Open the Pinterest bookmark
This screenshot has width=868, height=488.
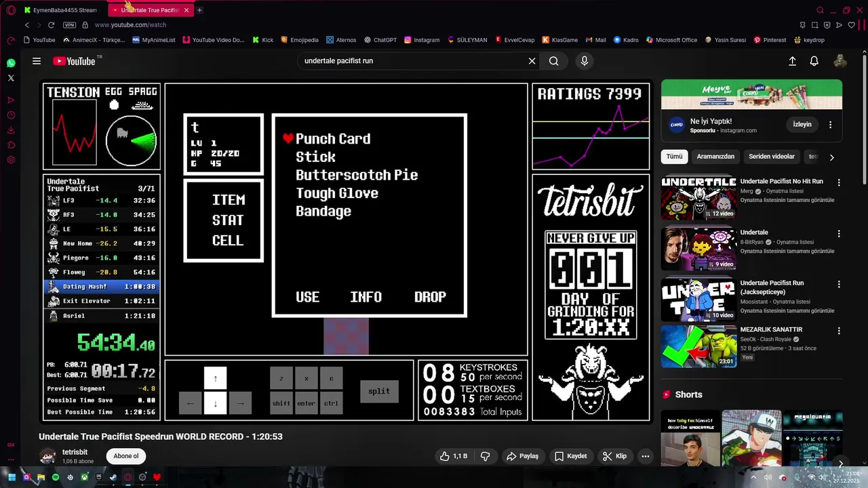(770, 40)
